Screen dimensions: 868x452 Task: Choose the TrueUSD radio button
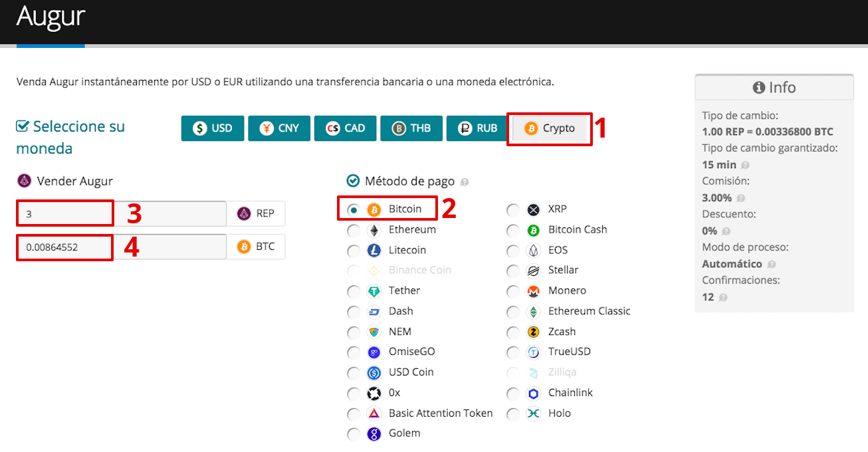pyautogui.click(x=513, y=352)
